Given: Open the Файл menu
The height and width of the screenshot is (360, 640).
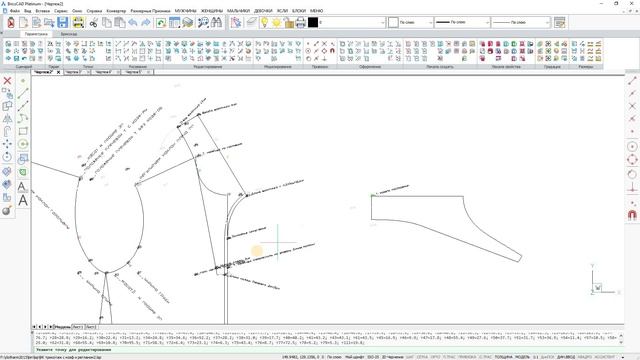Looking at the screenshot, I should 15,11.
